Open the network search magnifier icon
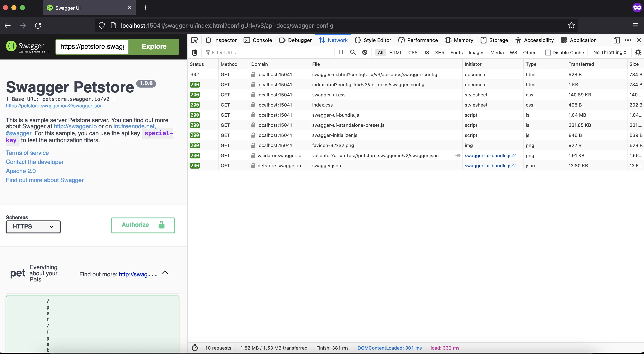Screen dimensions: 644x354 click(353, 52)
